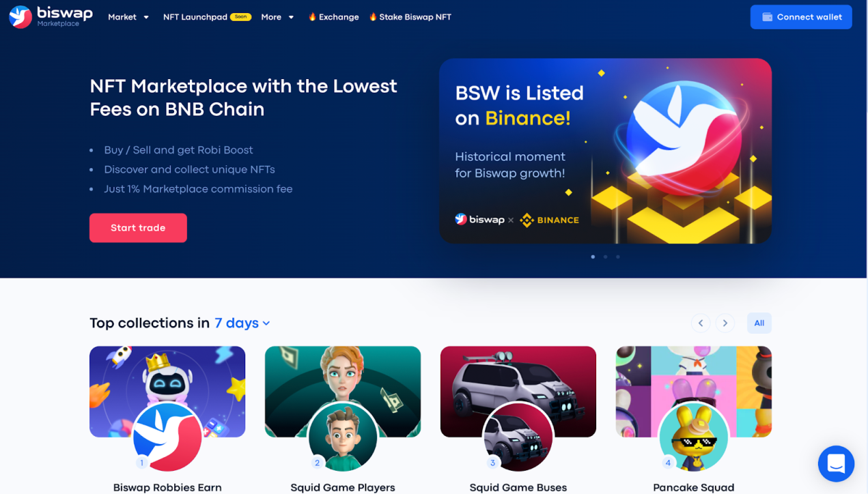This screenshot has height=494, width=868.
Task: Show next collections with right arrow
Action: (725, 323)
